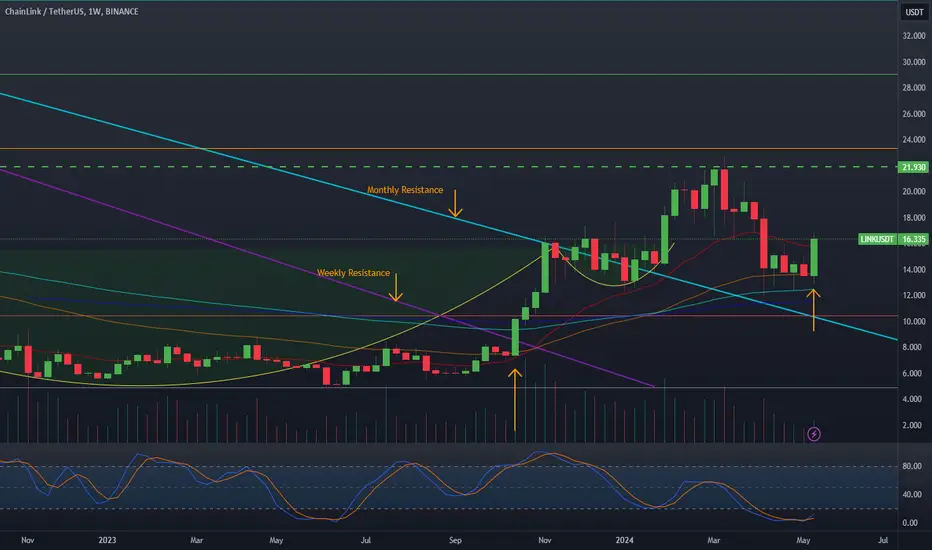
Task: Click the Jul label after 2023 on time axis
Action: pyautogui.click(x=366, y=540)
